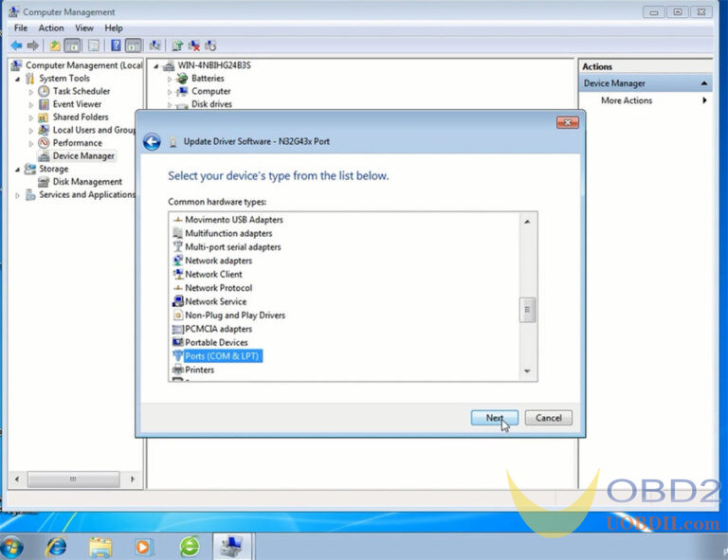Select Network adapters hardware type
The image size is (728, 560).
pos(218,261)
